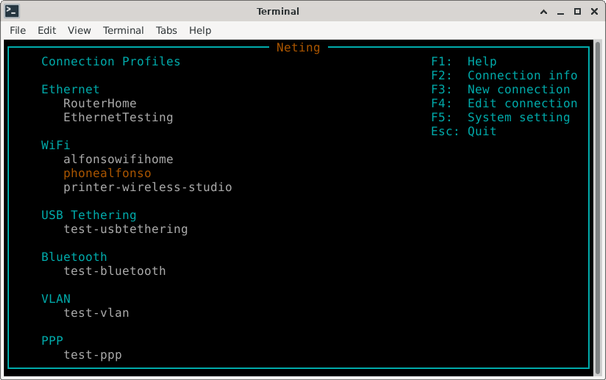Select the RouterHome Ethernet profile
This screenshot has height=380, width=606.
(100, 104)
